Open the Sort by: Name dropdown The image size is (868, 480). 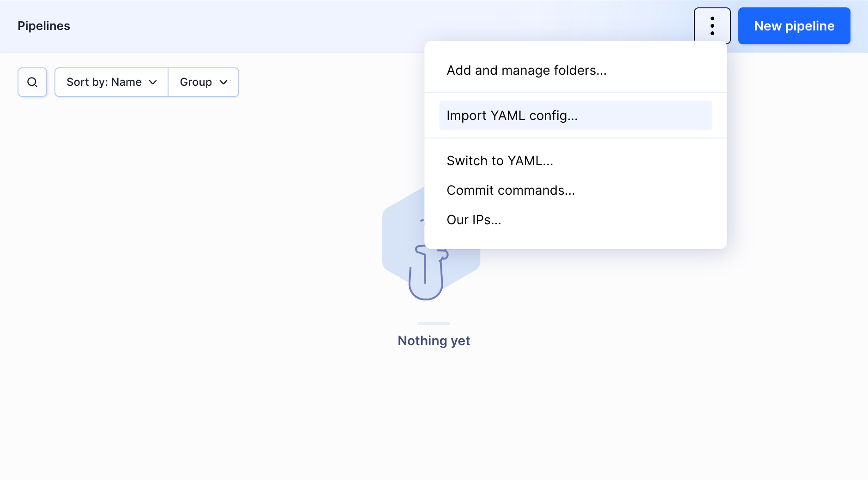click(x=111, y=82)
